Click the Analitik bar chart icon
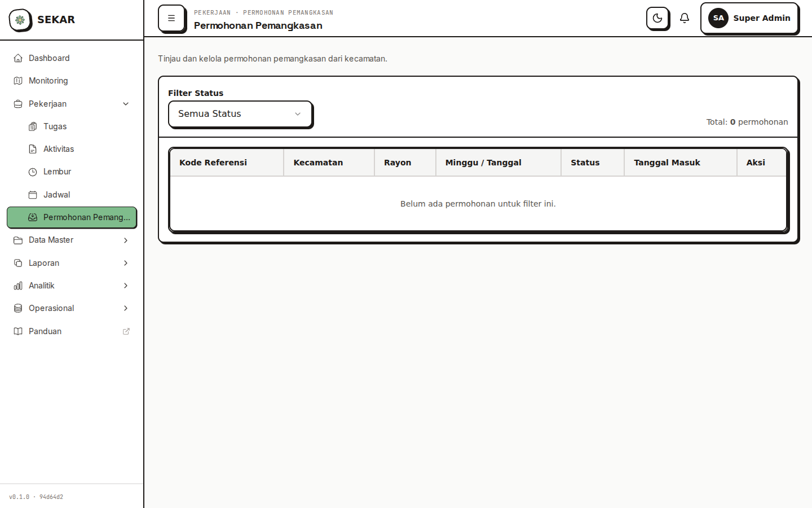Image resolution: width=812 pixels, height=508 pixels. 18,286
